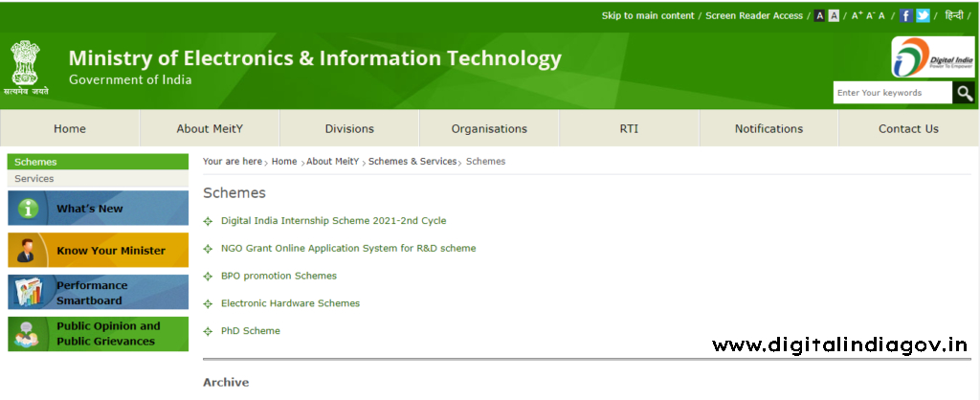This screenshot has height=400, width=980.
Task: Open NGO Grant Online Application System link
Action: [x=348, y=248]
